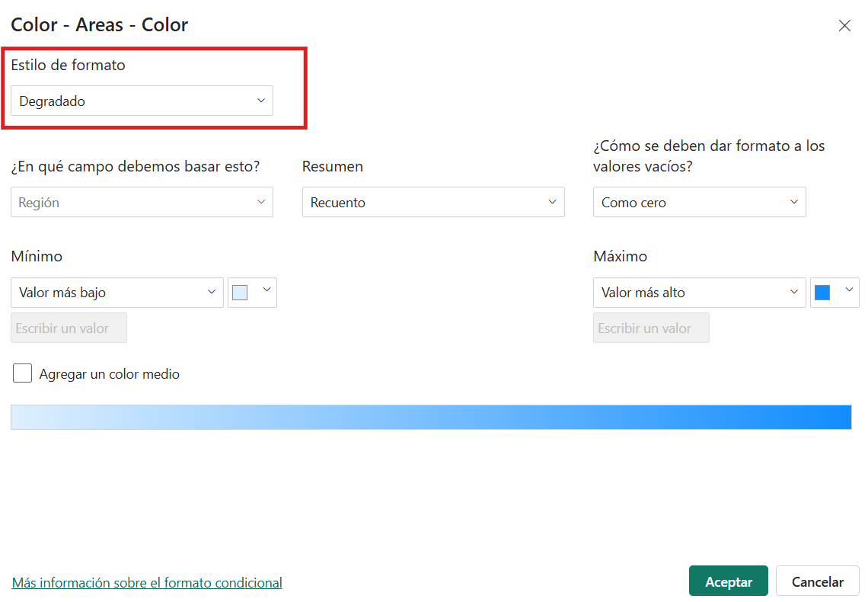This screenshot has width=868, height=602.
Task: Enable the Agregar un color medio checkbox
Action: click(23, 373)
